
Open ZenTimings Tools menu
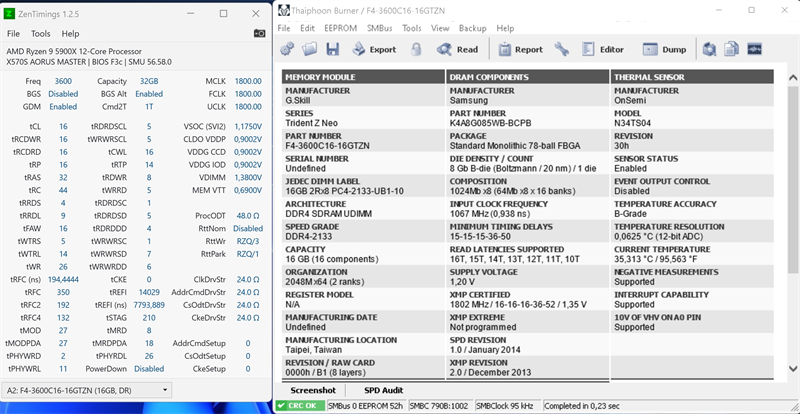coord(42,34)
